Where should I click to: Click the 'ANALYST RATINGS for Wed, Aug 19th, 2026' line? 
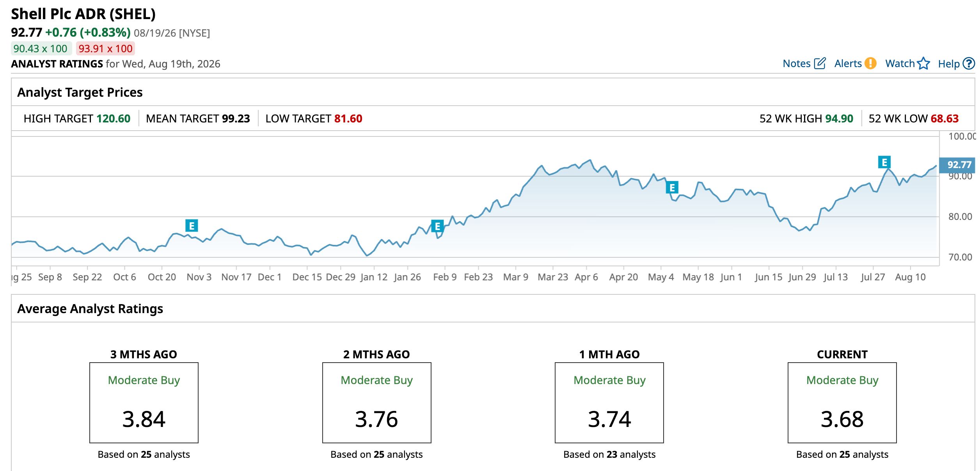coord(115,64)
